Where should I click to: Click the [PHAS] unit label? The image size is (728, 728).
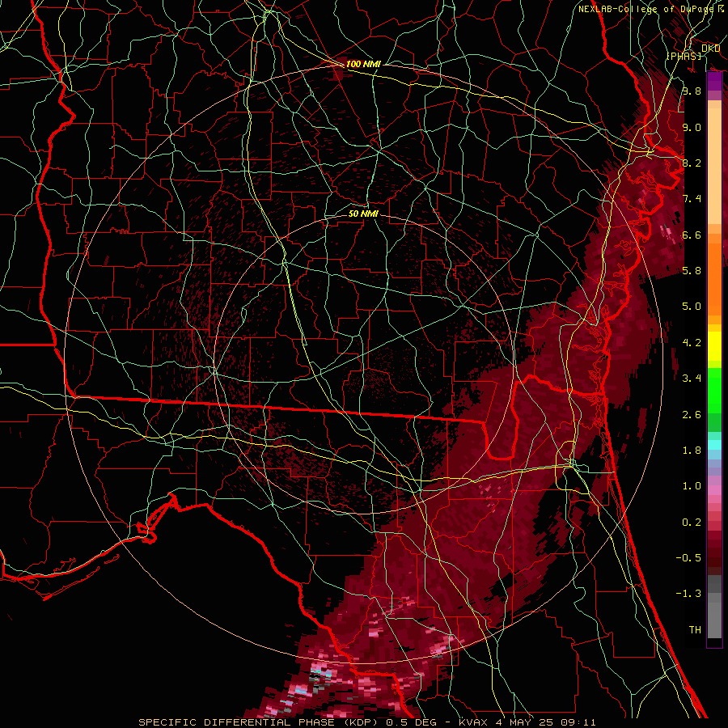[684, 56]
